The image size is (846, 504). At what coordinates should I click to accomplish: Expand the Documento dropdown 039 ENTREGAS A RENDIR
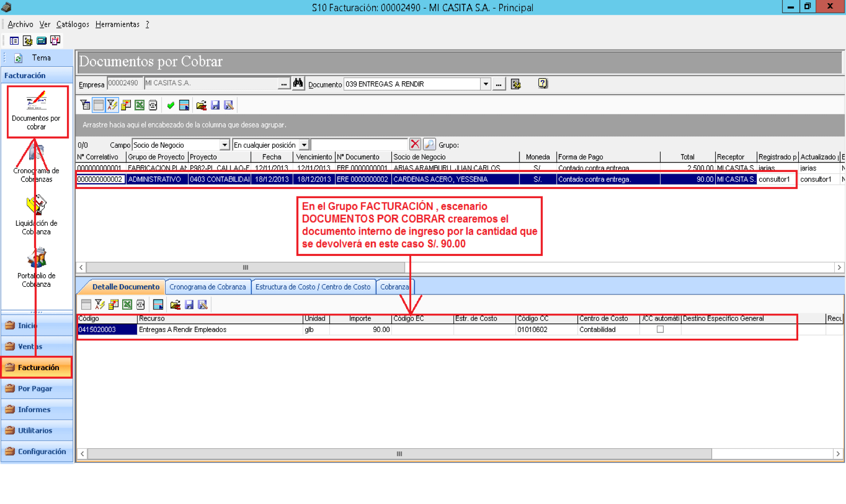(485, 84)
